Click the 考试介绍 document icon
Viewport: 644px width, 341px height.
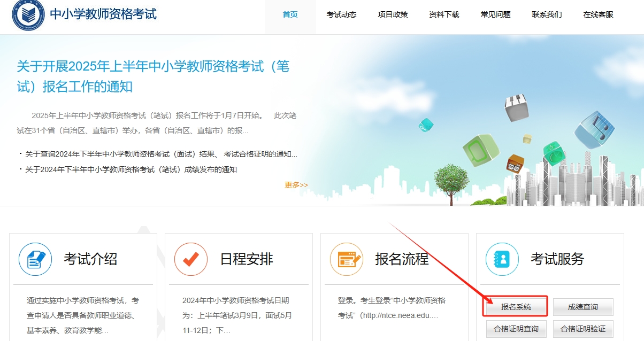[35, 260]
